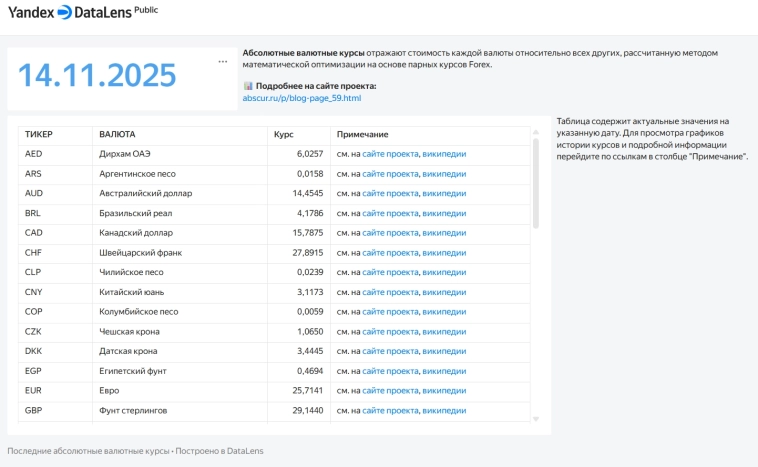The image size is (758, 467).
Task: Select the Бразильский реал cell
Action: tap(180, 213)
